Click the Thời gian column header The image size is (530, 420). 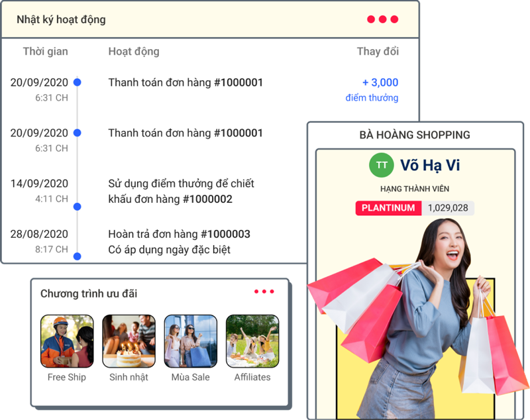45,52
